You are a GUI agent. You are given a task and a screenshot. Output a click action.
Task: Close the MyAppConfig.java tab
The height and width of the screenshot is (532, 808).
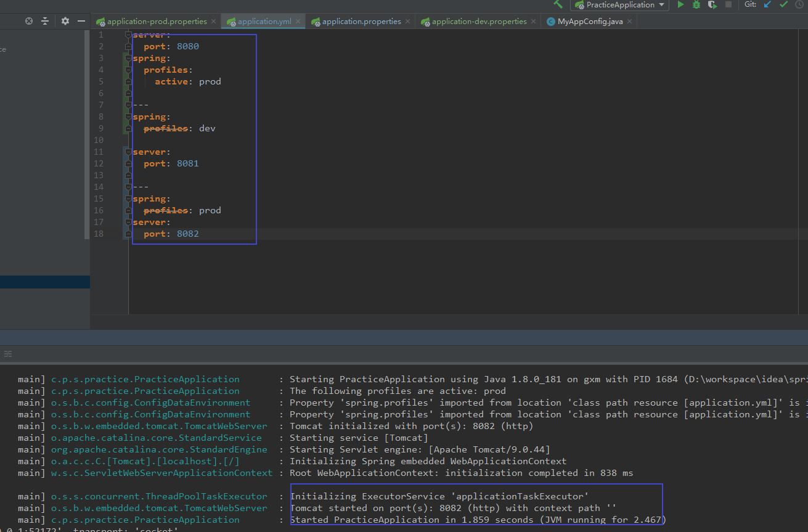pyautogui.click(x=629, y=21)
